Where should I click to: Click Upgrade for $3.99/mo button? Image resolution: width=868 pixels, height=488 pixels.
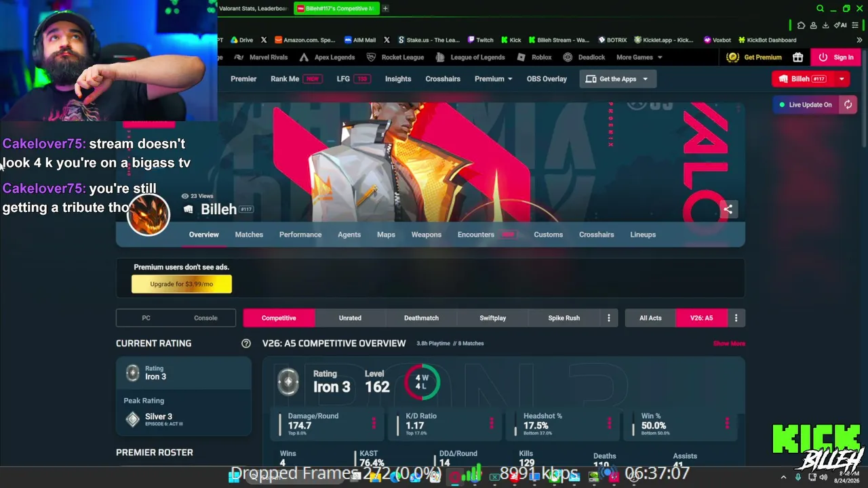[182, 284]
